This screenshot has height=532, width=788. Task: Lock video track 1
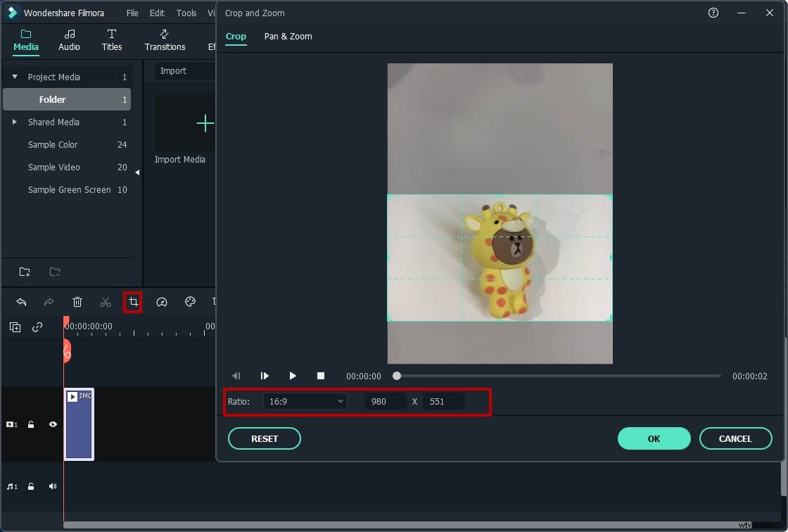click(31, 424)
